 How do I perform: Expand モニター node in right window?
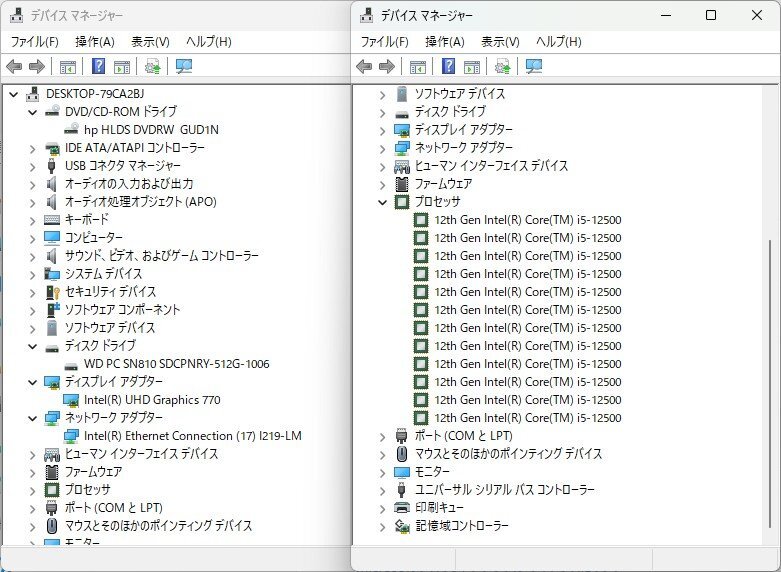(383, 472)
